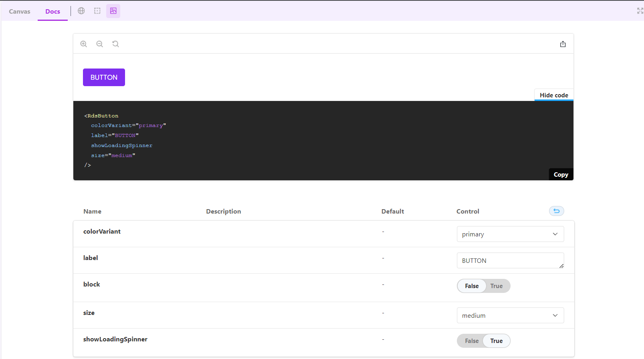
Task: Switch to the Canvas tab
Action: (x=20, y=11)
